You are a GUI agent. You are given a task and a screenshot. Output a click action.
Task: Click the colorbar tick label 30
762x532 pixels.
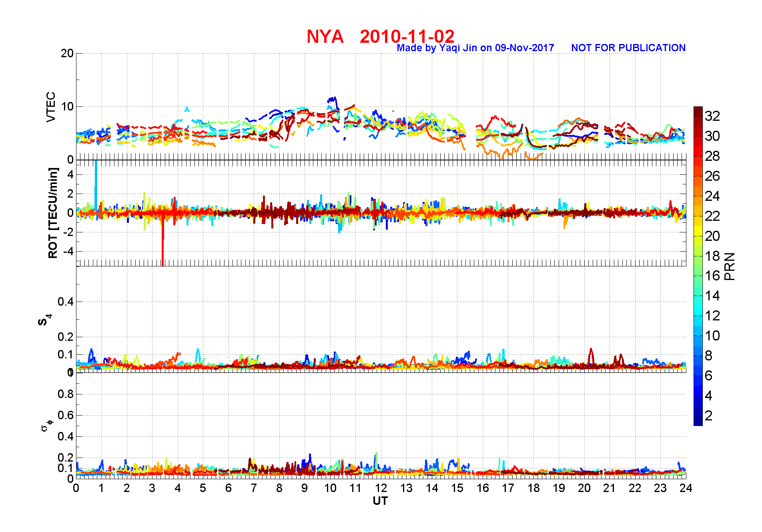pos(712,136)
